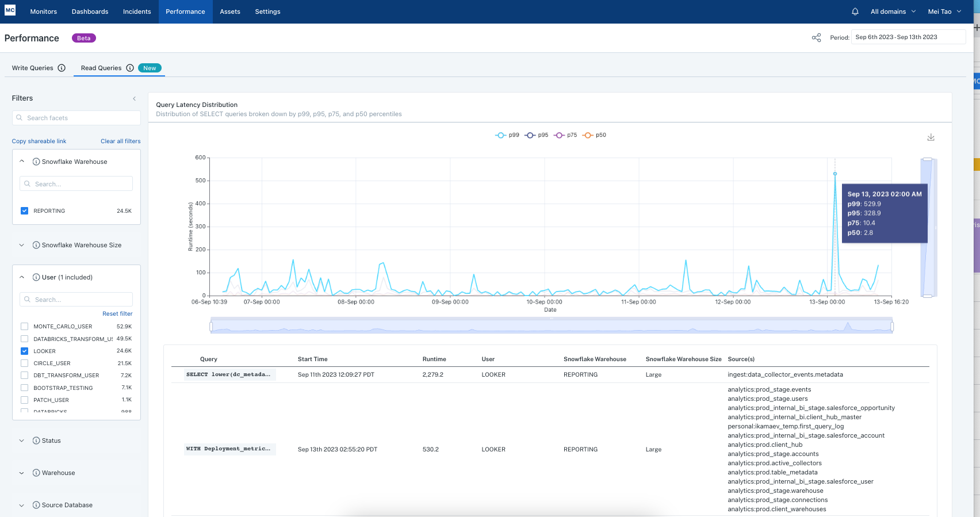Click Clear all filters link

(x=120, y=141)
